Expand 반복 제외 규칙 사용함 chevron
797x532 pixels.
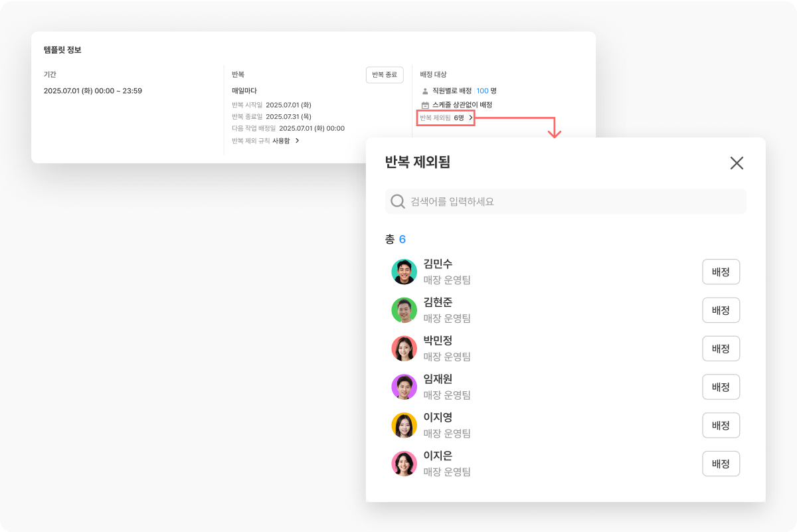297,141
